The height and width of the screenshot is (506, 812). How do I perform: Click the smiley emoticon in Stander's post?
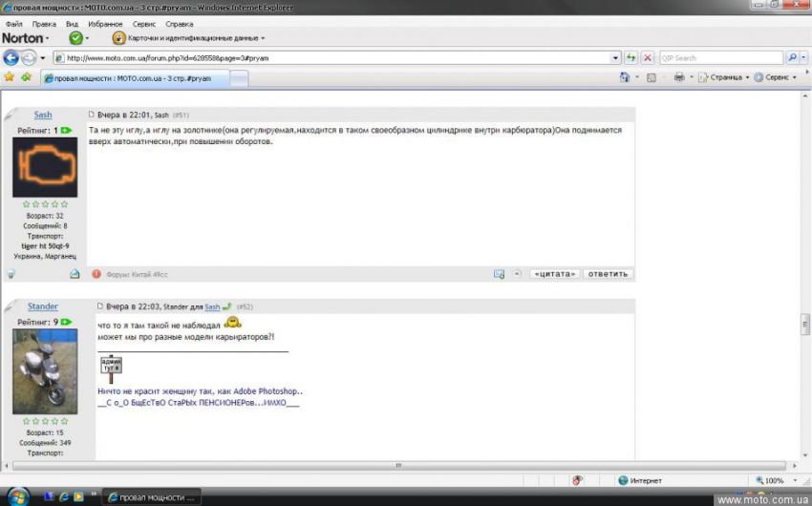pos(232,323)
